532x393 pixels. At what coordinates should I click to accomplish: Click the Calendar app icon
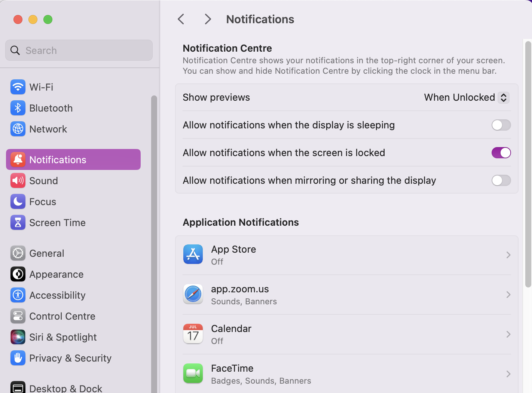pos(193,333)
